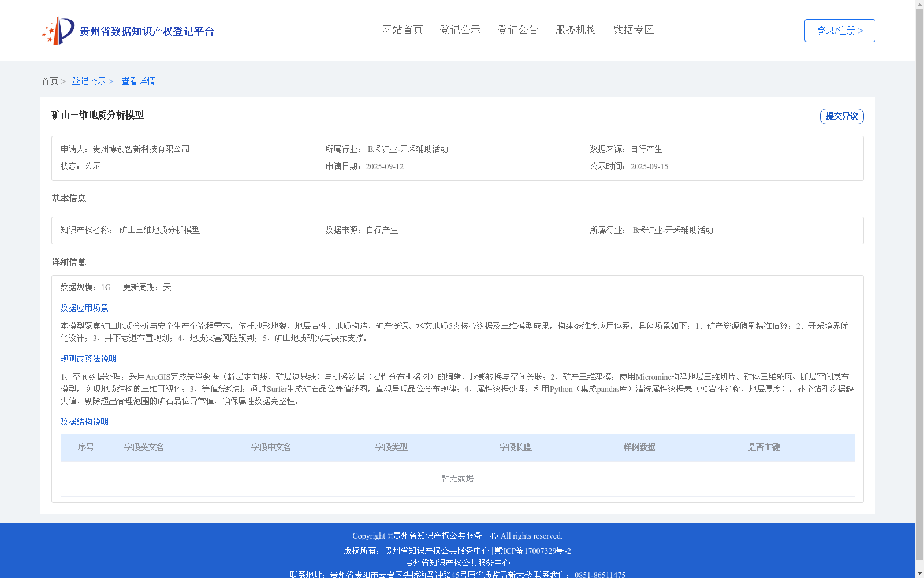Click applicant text 贵州博创智新科技有限公司
This screenshot has width=924, height=578.
pos(141,149)
